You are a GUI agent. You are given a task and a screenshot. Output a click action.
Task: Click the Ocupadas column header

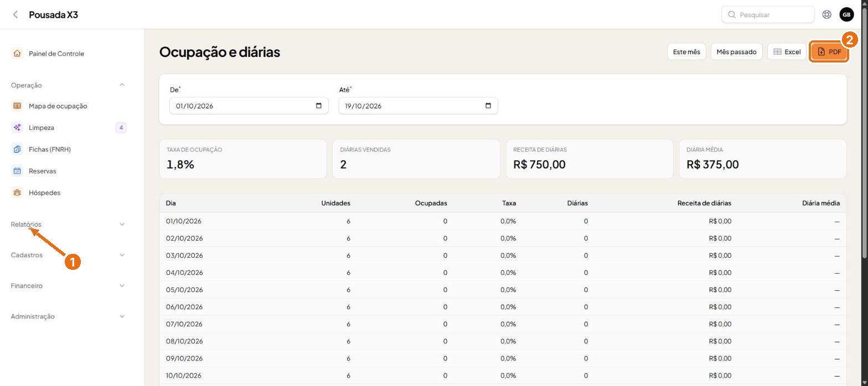tap(431, 203)
